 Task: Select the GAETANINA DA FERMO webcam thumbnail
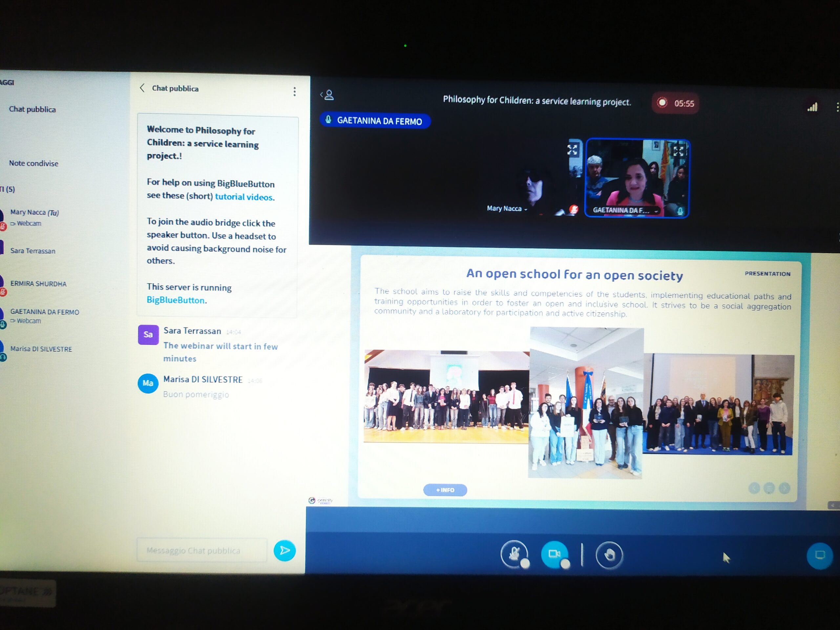pyautogui.click(x=637, y=178)
